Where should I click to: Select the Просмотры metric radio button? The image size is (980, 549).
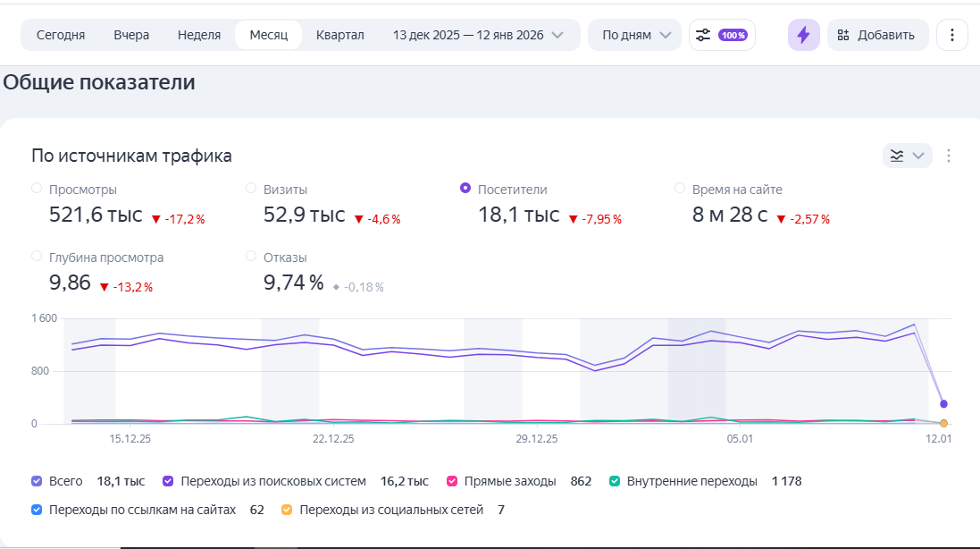[37, 189]
